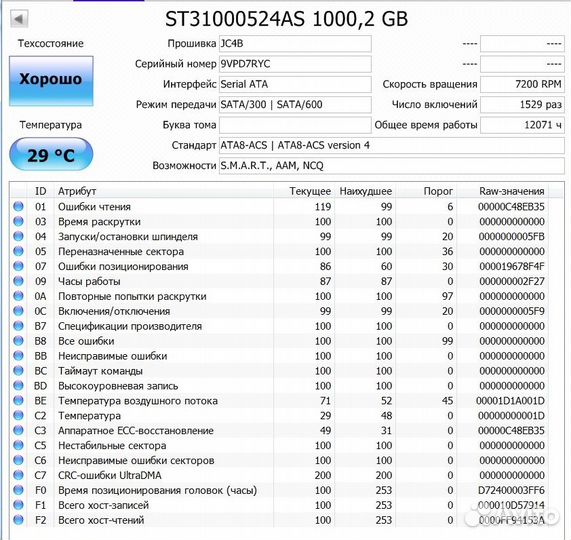Screen dimensions: 571x540
Task: Select the Часы работы attribute name
Action: [x=89, y=281]
